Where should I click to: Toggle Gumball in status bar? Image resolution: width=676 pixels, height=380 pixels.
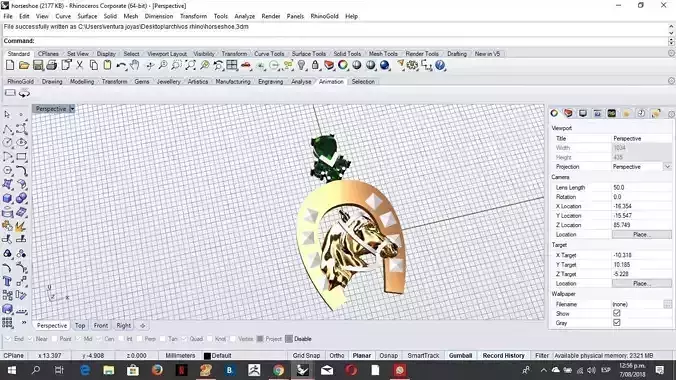[x=460, y=356]
